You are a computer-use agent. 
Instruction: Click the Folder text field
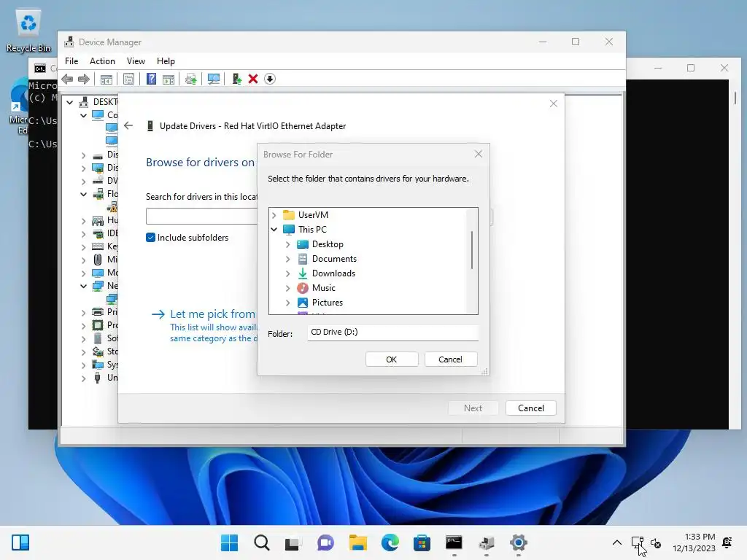point(392,332)
